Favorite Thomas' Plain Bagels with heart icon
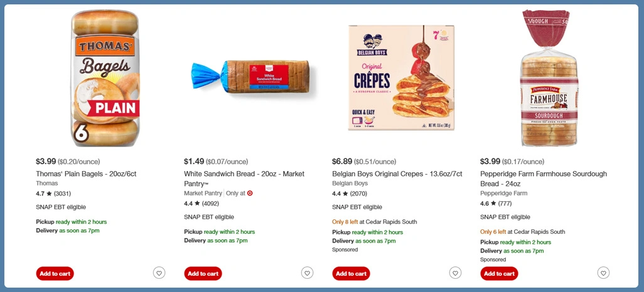This screenshot has height=292, width=644. point(159,273)
